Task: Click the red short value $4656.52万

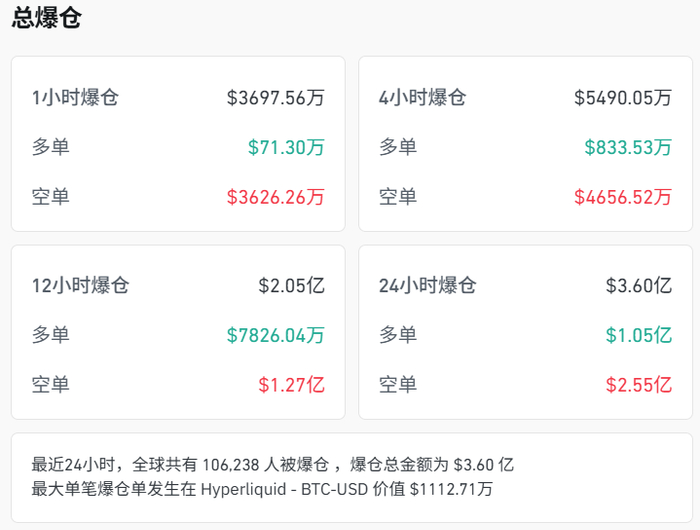Action: coord(622,196)
